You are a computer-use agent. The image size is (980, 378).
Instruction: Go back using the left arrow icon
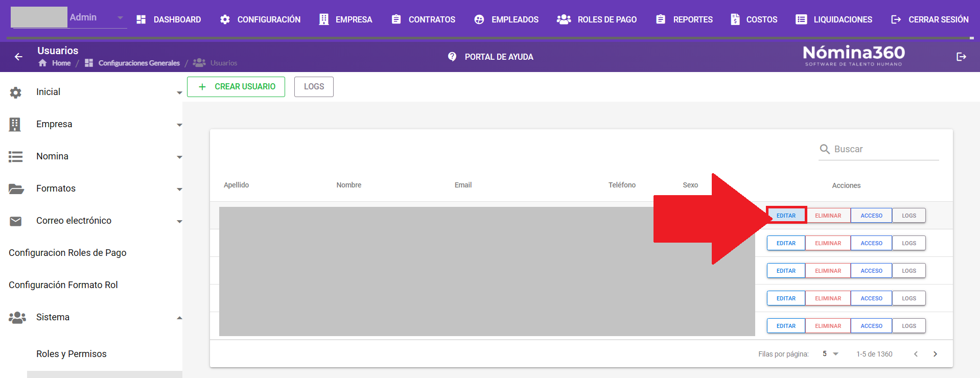18,57
